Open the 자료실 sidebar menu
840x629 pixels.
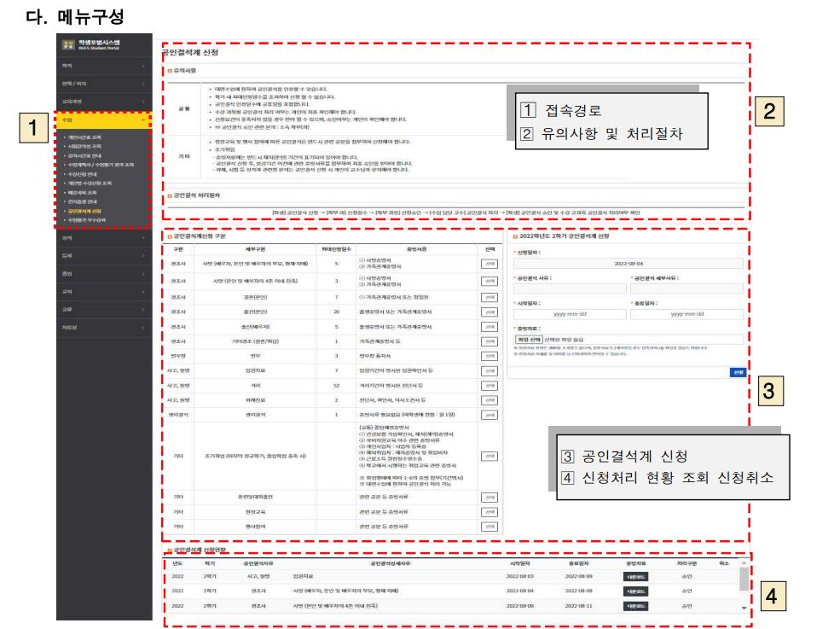click(x=102, y=327)
